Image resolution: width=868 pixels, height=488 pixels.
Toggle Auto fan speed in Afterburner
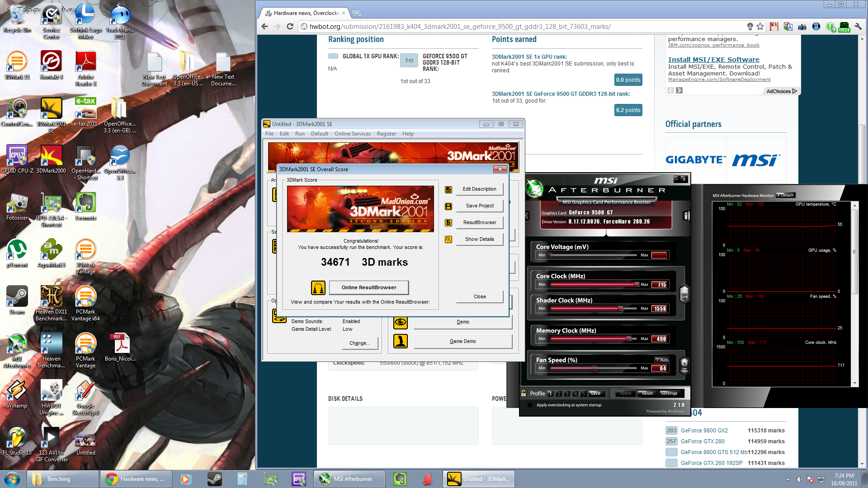[x=662, y=360]
